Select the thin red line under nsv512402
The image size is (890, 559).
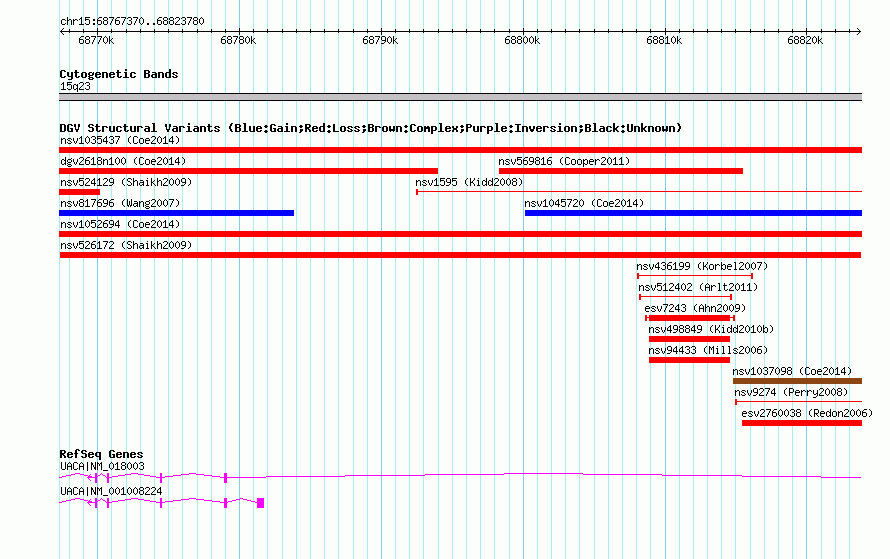(686, 297)
